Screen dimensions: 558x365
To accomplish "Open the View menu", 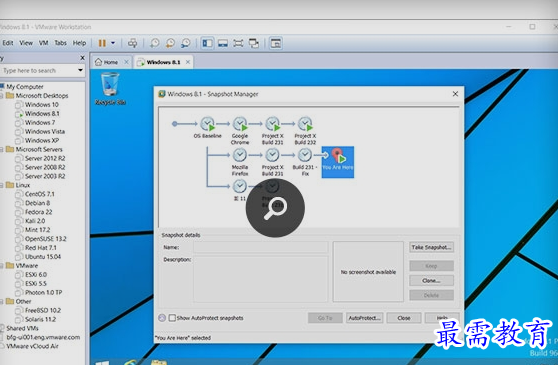I will pyautogui.click(x=26, y=43).
